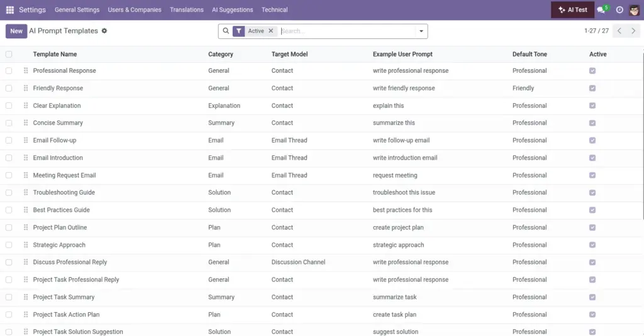Grab the drag handle for Discuss Professional Reply
The height and width of the screenshot is (336, 644).
(26, 262)
